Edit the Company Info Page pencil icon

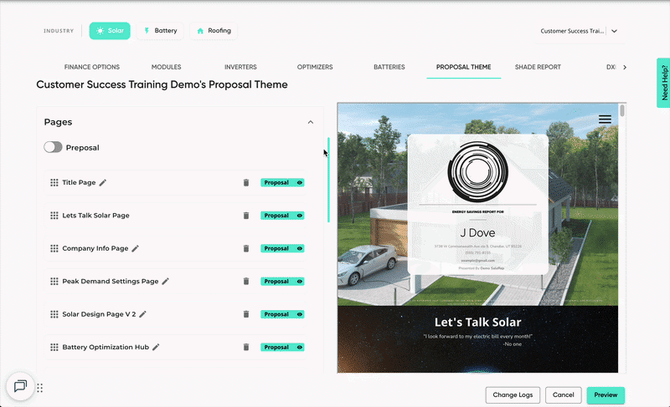(135, 249)
